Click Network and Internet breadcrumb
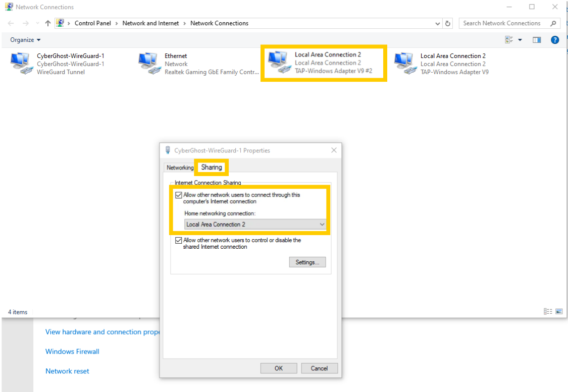The width and height of the screenshot is (568, 392). point(150,23)
